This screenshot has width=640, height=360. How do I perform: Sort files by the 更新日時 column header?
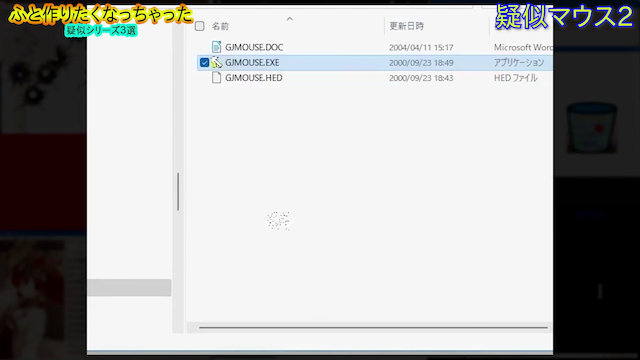[x=406, y=26]
